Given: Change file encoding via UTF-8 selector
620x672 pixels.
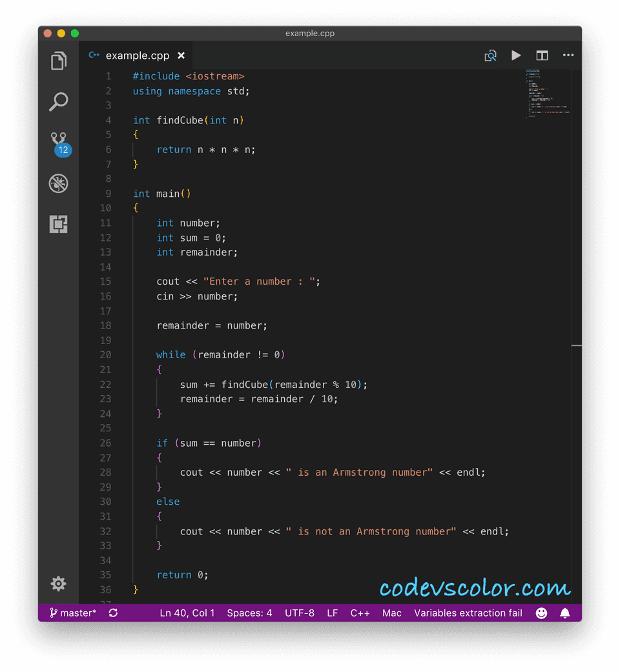Looking at the screenshot, I should click(x=300, y=613).
